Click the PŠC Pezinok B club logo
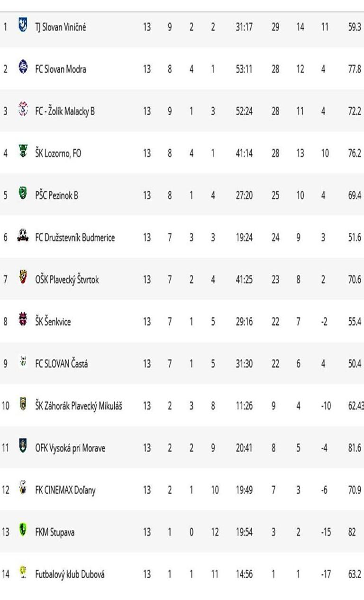This screenshot has height=600, width=364. pyautogui.click(x=22, y=193)
